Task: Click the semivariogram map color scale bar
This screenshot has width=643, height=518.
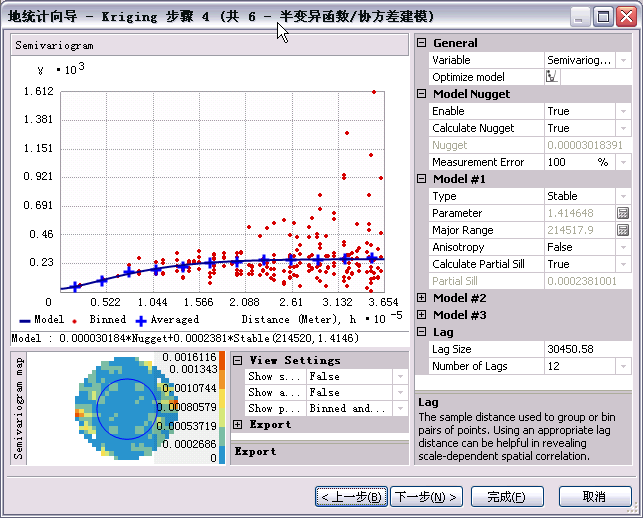Action: pos(222,408)
